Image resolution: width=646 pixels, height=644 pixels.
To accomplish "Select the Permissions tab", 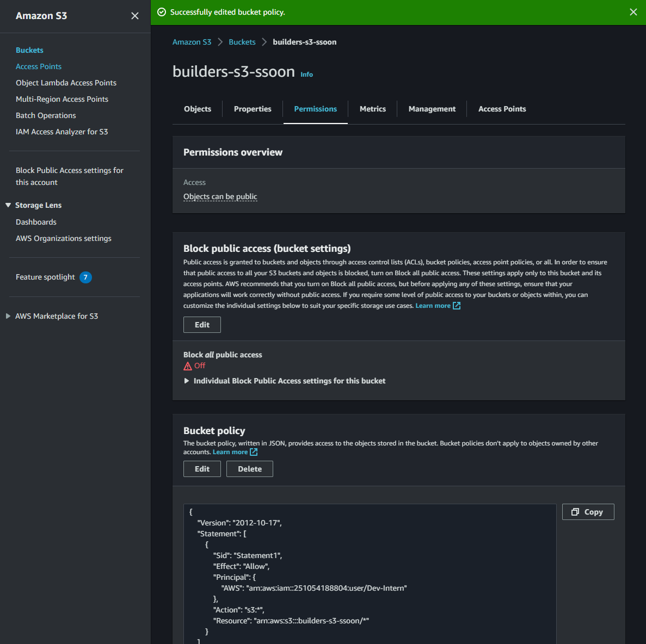I will click(315, 109).
